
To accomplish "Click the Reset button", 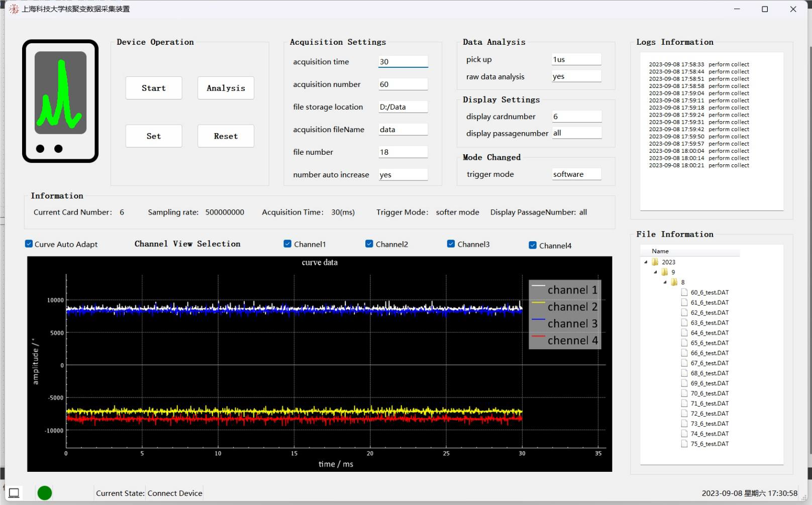I will [x=226, y=136].
